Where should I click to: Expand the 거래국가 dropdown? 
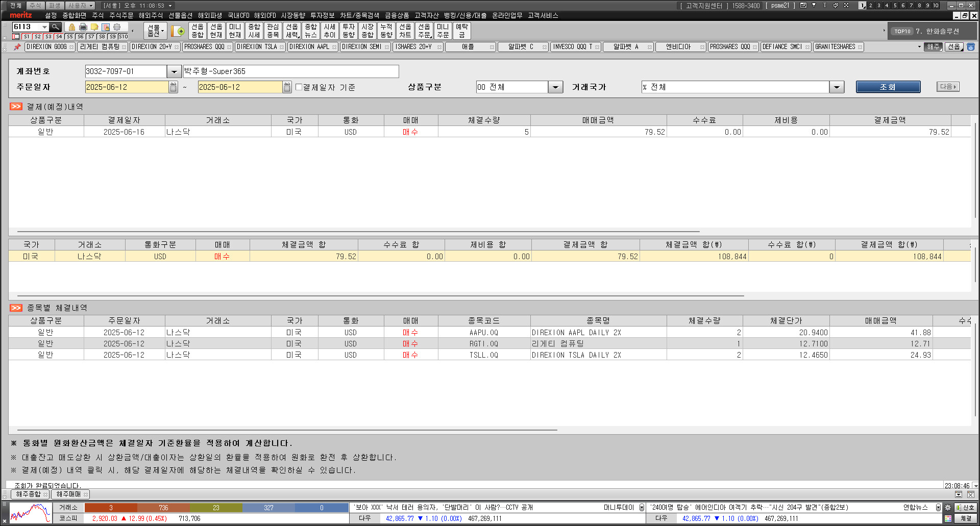click(x=837, y=87)
